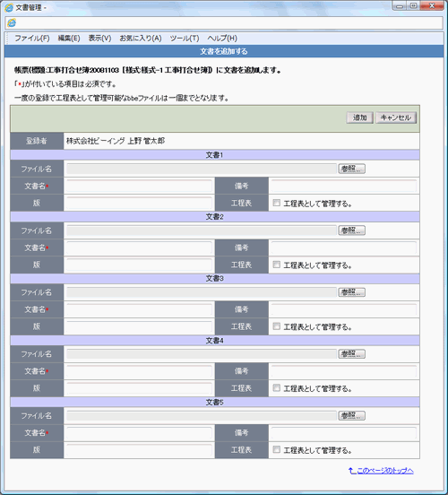
Task: Click the 版 field of 文書1
Action: (139, 203)
